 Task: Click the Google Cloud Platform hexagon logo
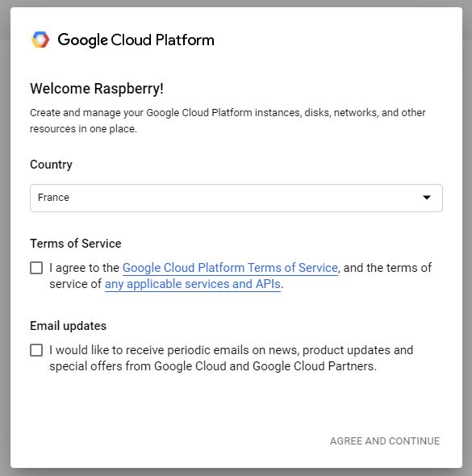pos(40,40)
